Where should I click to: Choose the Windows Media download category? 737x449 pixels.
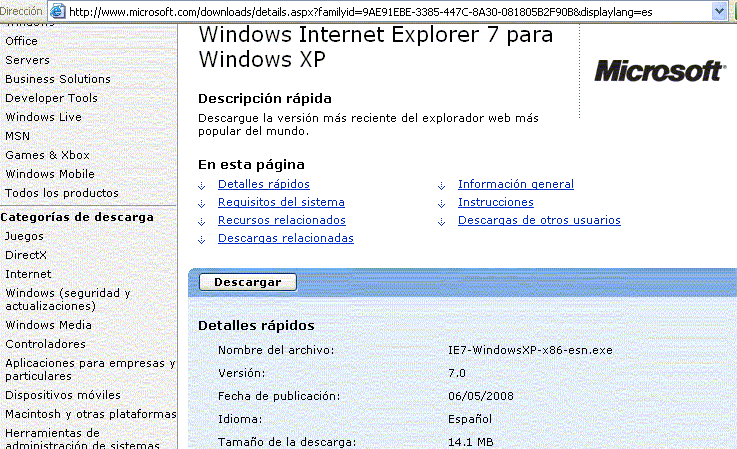click(48, 325)
